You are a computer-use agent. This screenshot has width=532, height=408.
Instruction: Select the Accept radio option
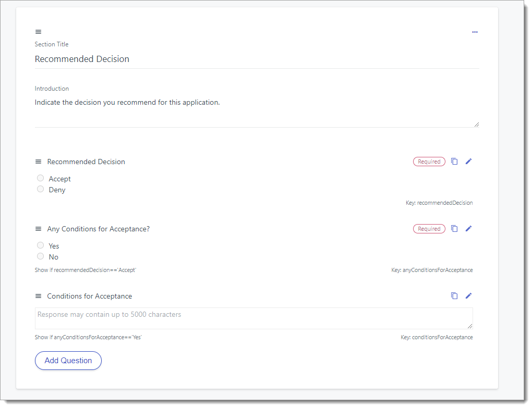tap(40, 178)
